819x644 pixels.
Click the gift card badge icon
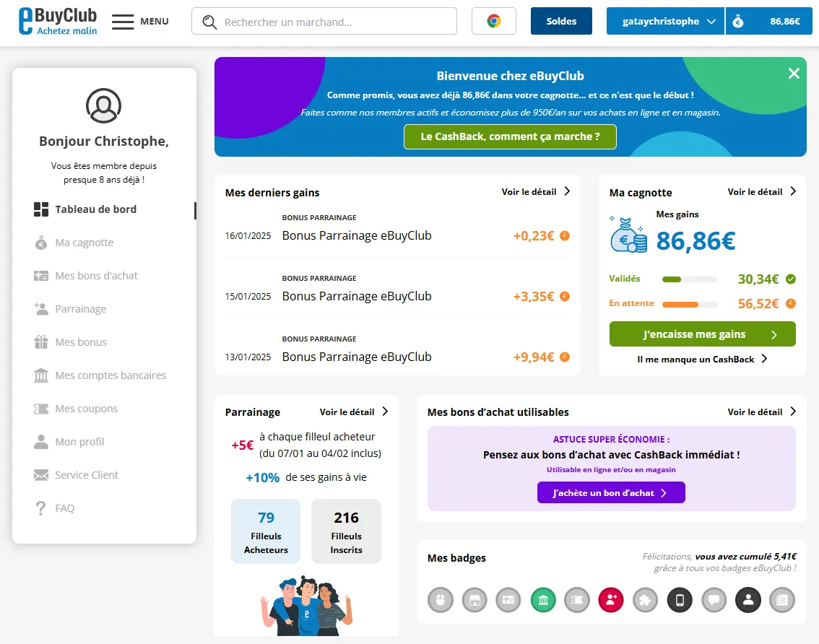point(508,600)
